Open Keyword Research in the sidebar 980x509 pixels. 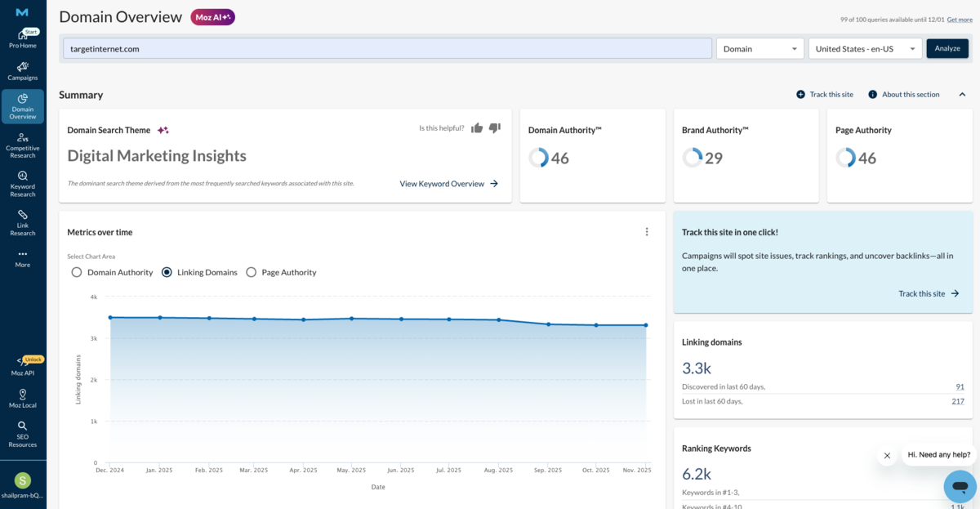(x=23, y=184)
